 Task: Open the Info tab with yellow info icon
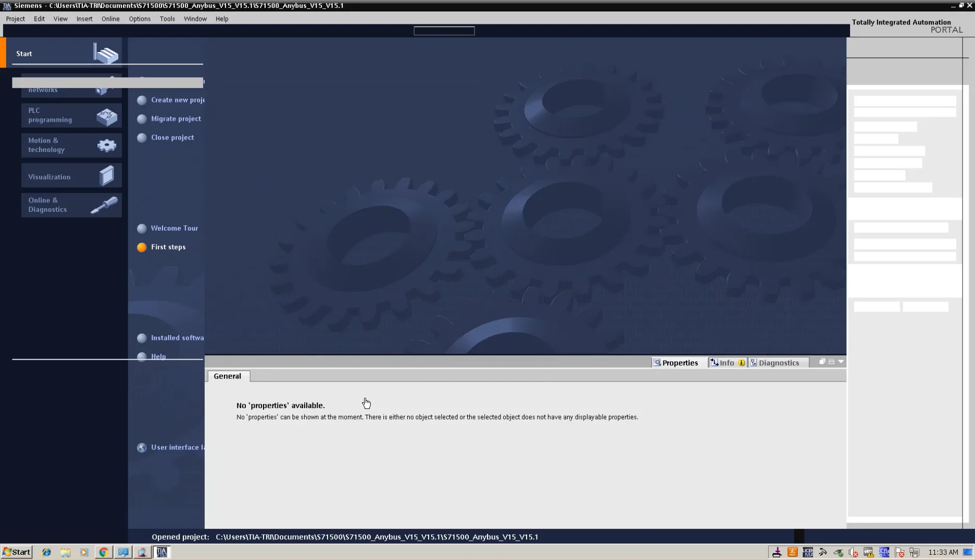[x=726, y=362]
